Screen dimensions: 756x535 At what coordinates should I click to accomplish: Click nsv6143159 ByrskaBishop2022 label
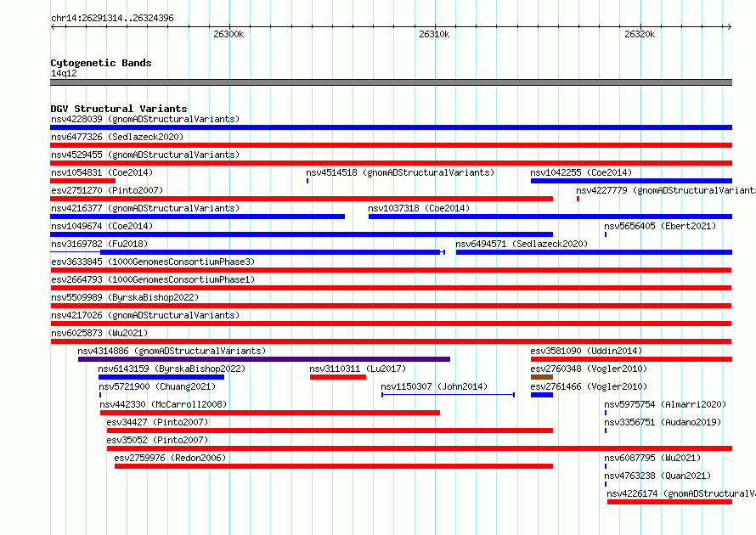click(172, 369)
